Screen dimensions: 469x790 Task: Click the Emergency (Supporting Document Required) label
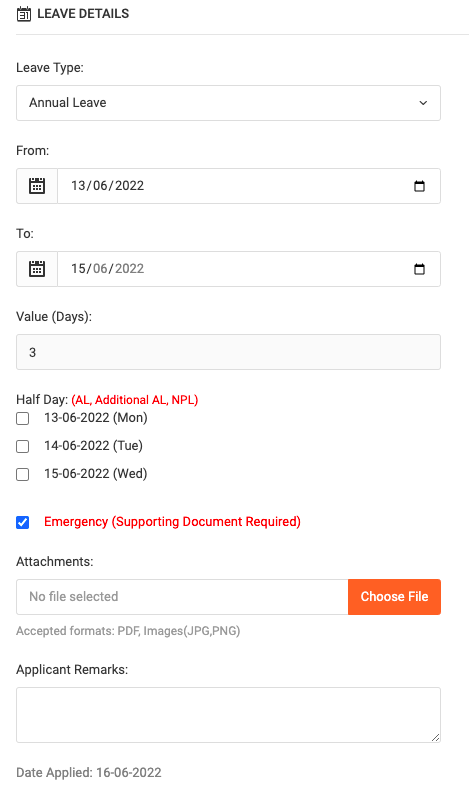click(172, 521)
